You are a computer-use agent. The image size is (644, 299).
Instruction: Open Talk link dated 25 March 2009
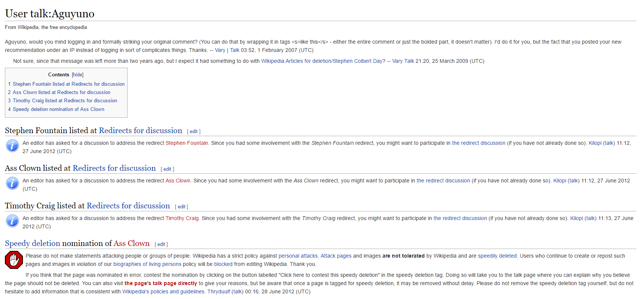click(409, 61)
